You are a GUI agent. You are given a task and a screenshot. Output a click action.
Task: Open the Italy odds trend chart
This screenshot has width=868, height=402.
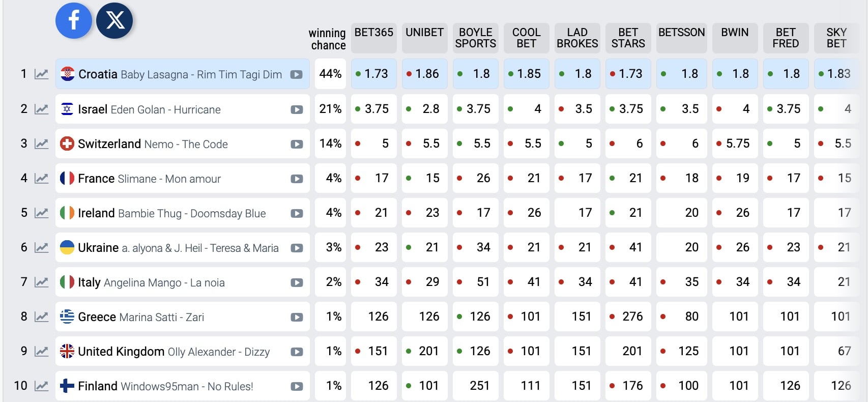(41, 282)
